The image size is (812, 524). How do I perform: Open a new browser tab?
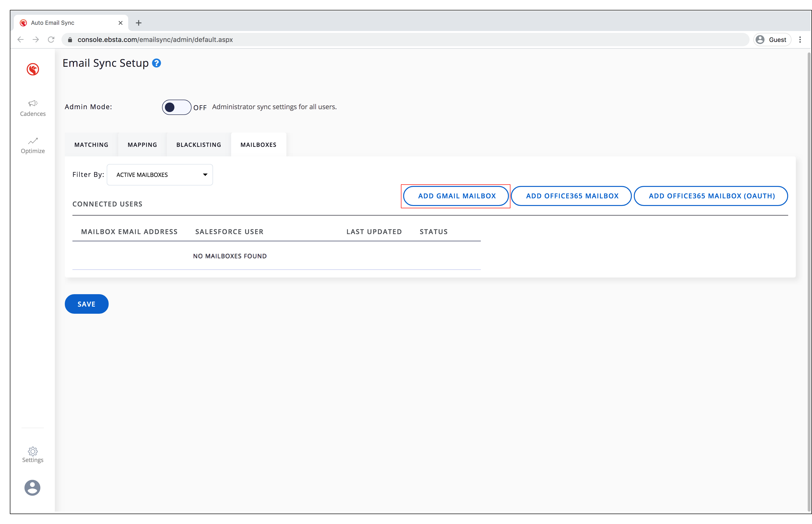point(138,23)
